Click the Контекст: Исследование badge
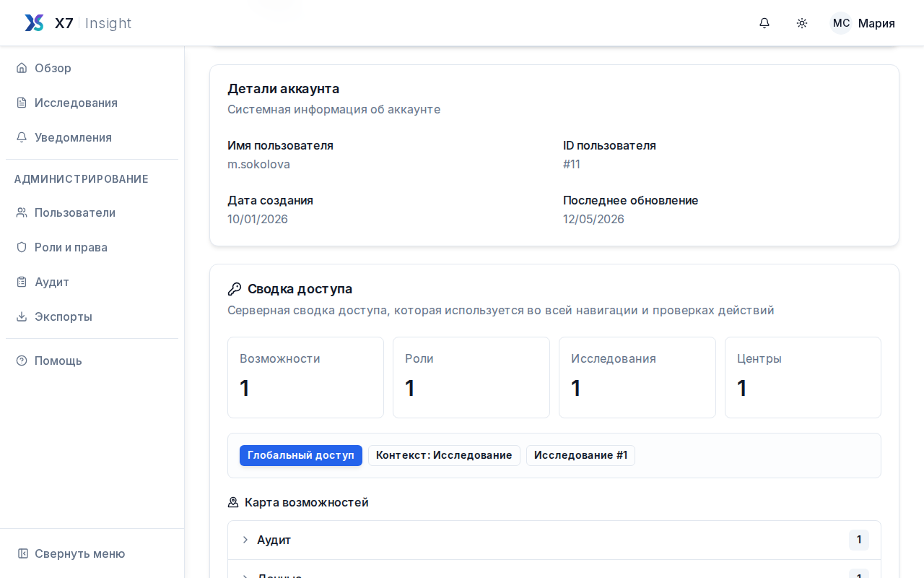The image size is (924, 578). [x=444, y=455]
